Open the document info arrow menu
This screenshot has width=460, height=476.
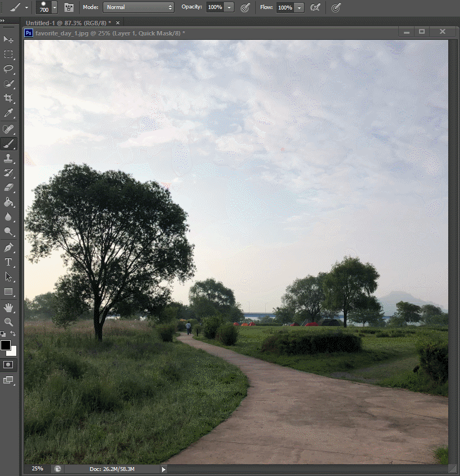tap(164, 469)
